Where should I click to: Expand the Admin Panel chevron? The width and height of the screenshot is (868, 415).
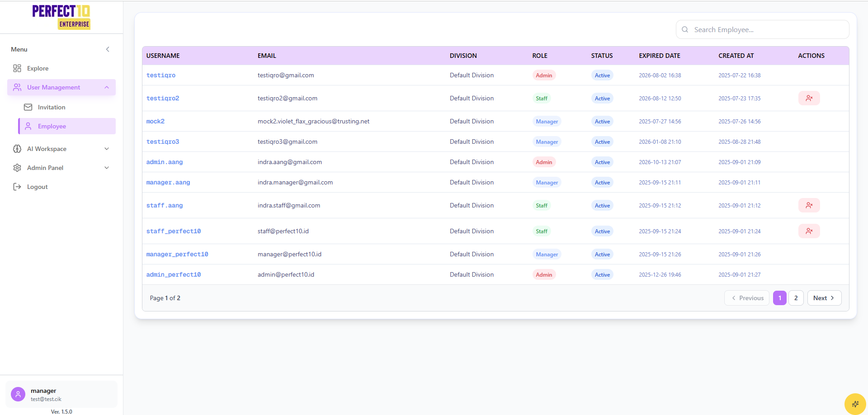(x=107, y=168)
